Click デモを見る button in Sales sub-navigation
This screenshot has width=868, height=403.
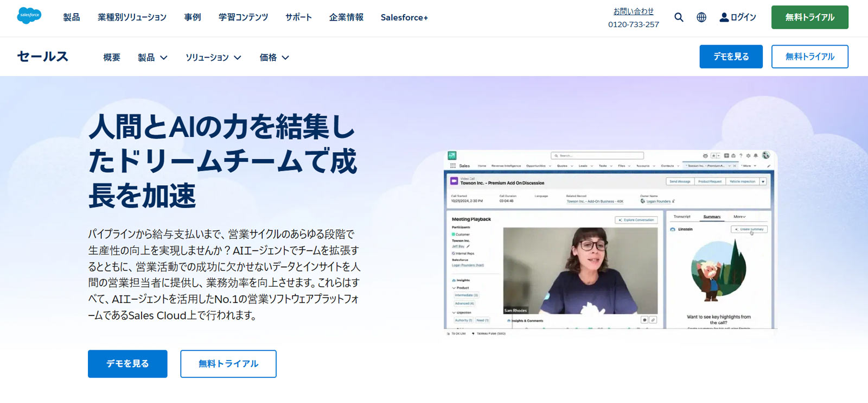731,56
